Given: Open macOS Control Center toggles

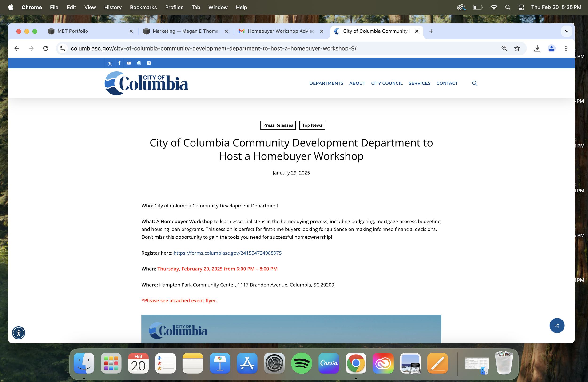Looking at the screenshot, I should coord(521,8).
